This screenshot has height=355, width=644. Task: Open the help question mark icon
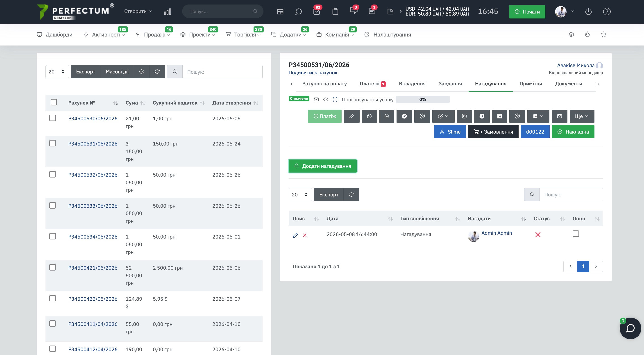pos(607,11)
